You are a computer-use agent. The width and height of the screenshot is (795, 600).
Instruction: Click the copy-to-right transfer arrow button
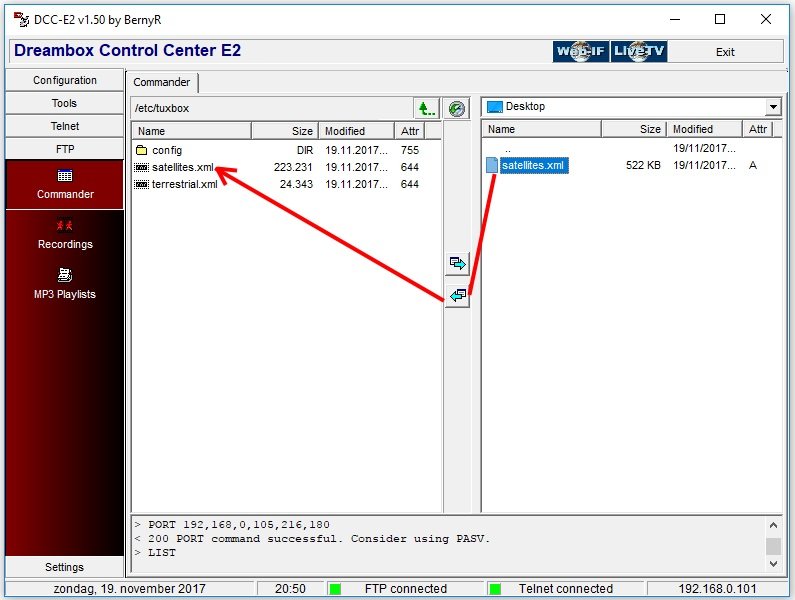tap(457, 263)
